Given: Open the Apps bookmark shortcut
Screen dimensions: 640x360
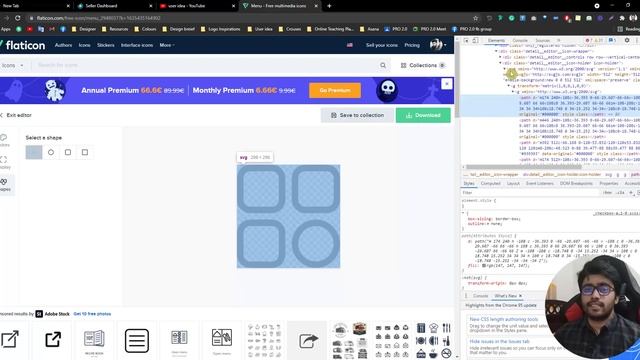Looking at the screenshot, I should (6, 29).
